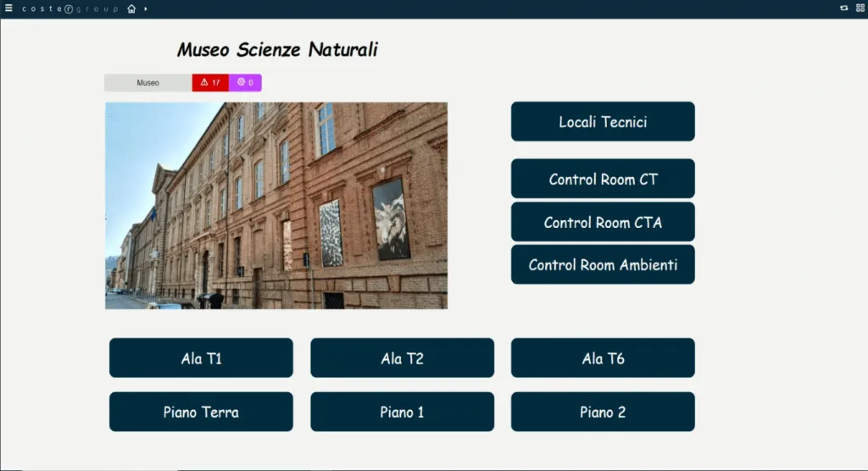Select Piano Terra floor
Viewport: 868px width, 471px height.
201,412
